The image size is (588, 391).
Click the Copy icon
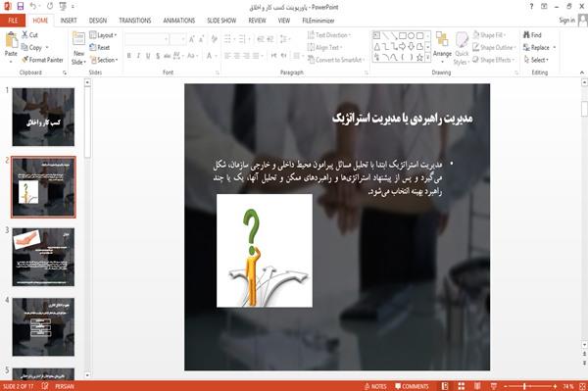pos(24,47)
